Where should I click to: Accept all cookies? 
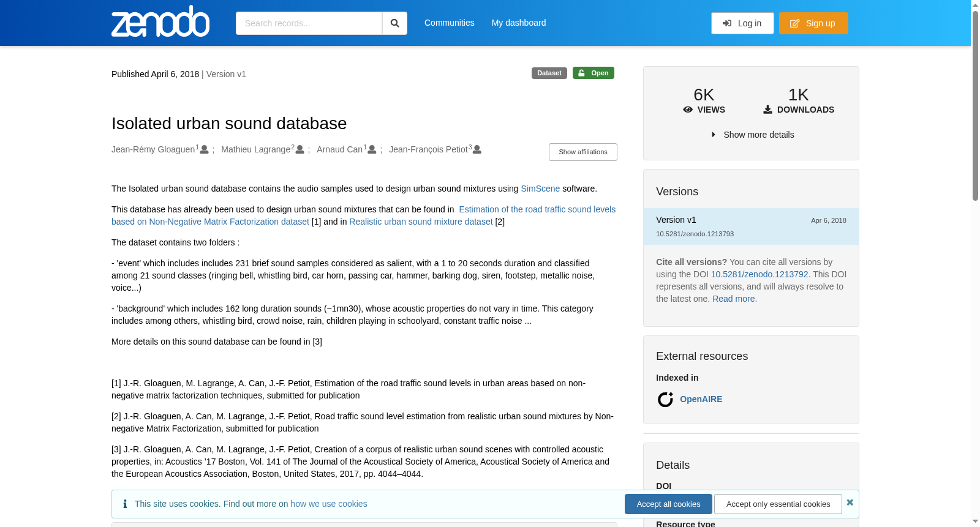click(x=668, y=504)
